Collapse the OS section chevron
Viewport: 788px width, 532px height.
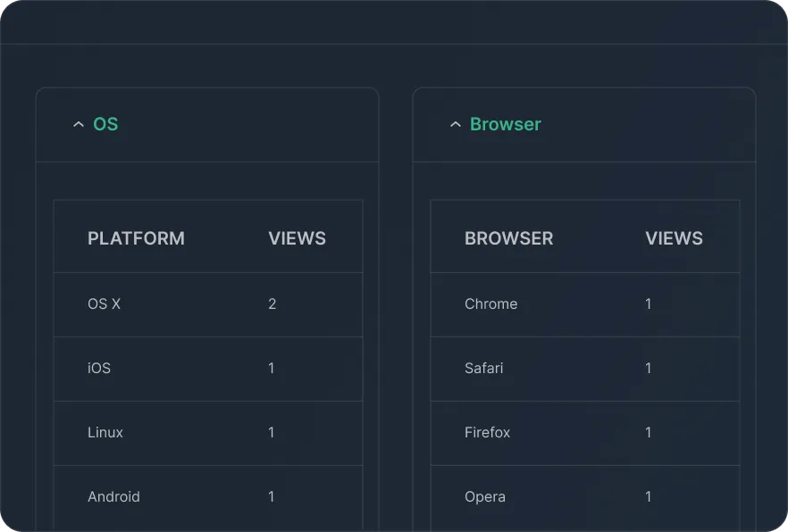coord(79,124)
